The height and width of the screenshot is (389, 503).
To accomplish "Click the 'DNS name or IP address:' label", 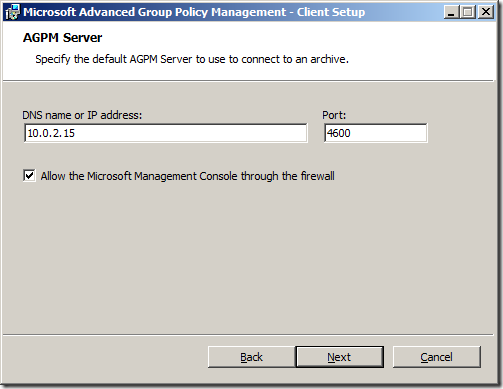I will tap(82, 115).
